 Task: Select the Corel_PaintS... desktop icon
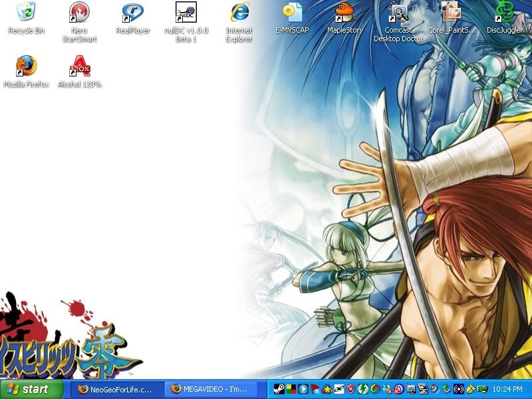tap(452, 19)
